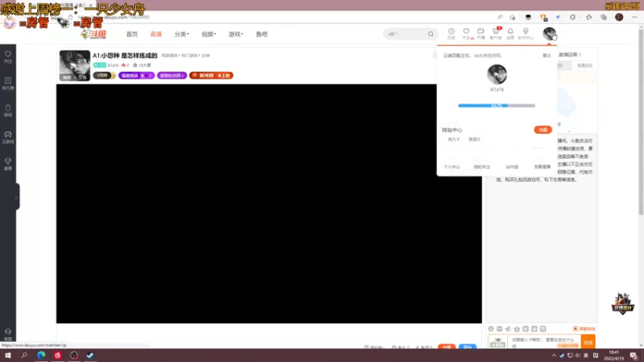This screenshot has height=362, width=644.
Task: Open the purple super fan group badge
Action: pos(171,76)
